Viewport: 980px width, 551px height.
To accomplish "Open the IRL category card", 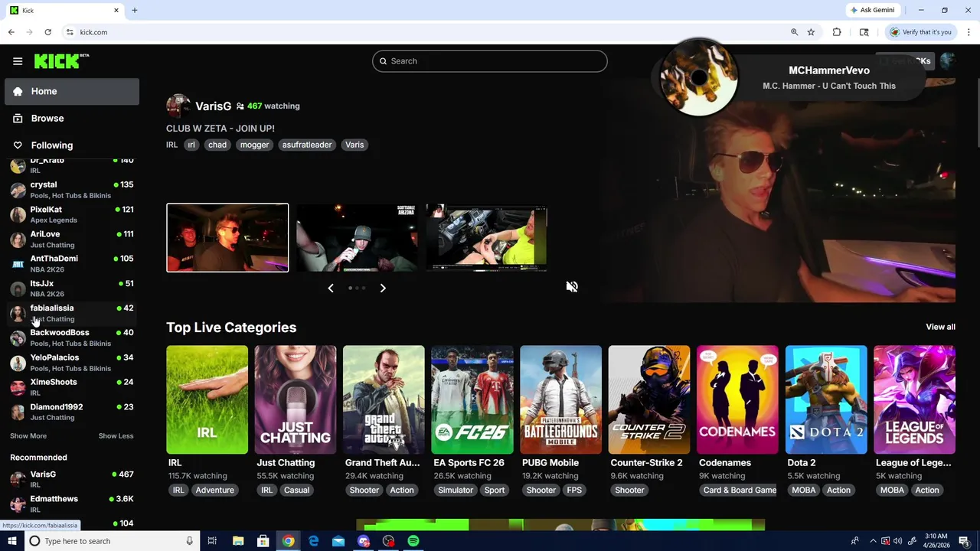I will [x=207, y=399].
